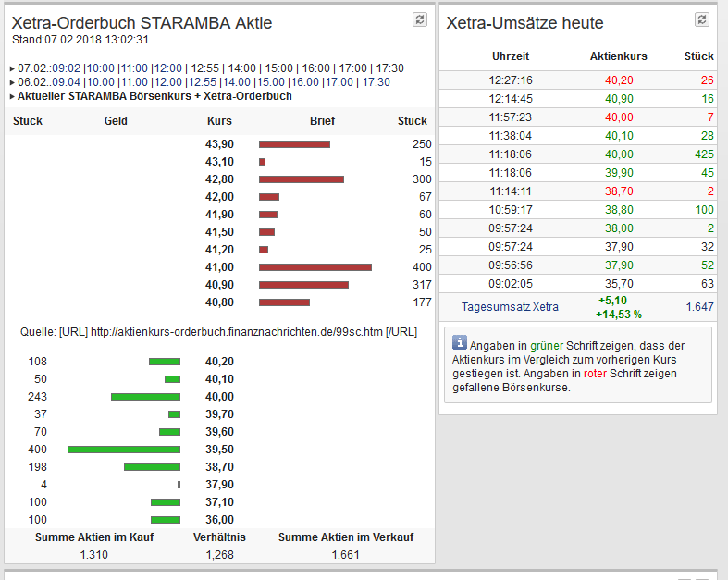Open the 12:00 snapshot for 07.02.

(167, 68)
